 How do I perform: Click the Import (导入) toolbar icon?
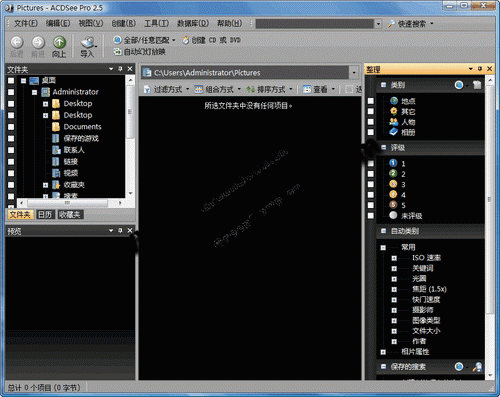click(88, 43)
